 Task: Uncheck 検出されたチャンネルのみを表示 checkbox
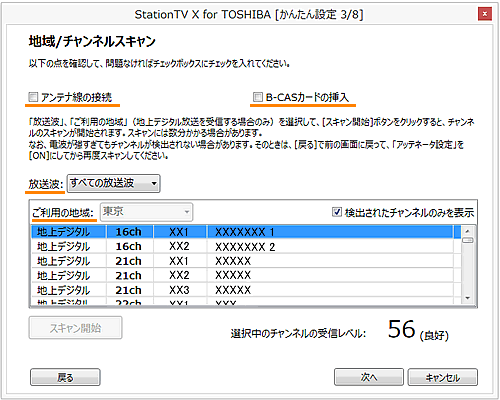pyautogui.click(x=337, y=212)
